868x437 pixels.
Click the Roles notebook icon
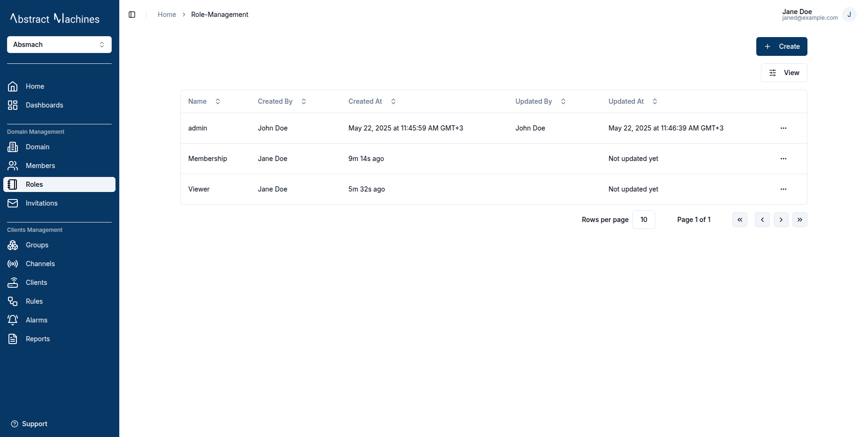[x=13, y=184]
